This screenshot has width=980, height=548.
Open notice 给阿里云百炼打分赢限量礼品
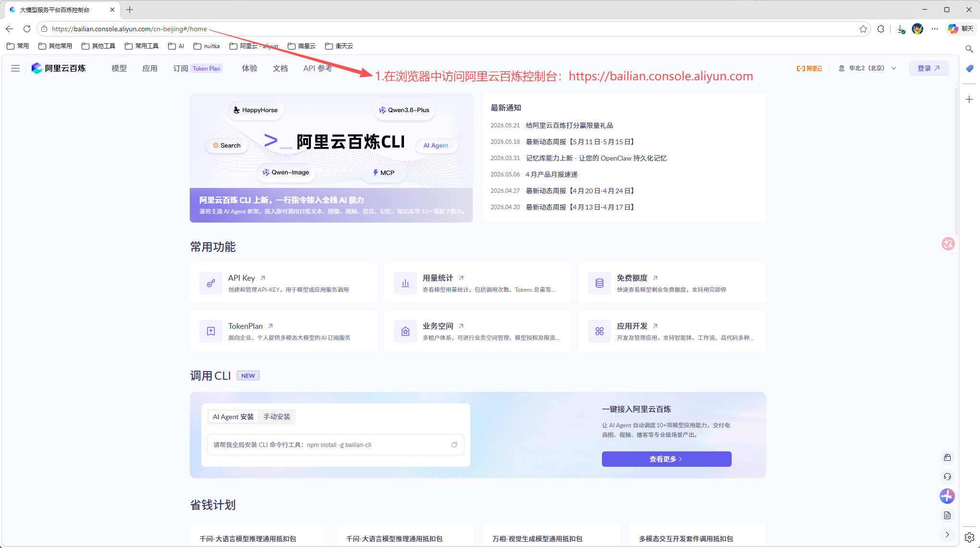(x=569, y=125)
